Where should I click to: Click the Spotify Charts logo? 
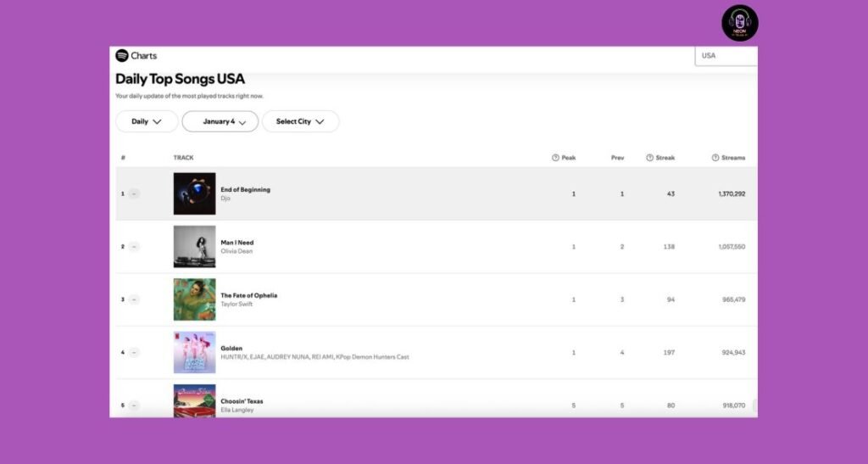pyautogui.click(x=136, y=56)
